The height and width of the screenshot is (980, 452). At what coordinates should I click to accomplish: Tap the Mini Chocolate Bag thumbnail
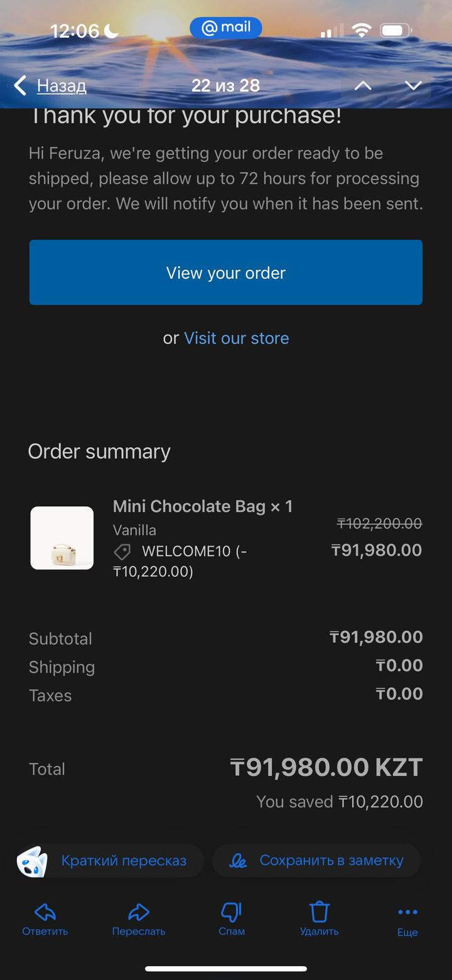tap(62, 538)
